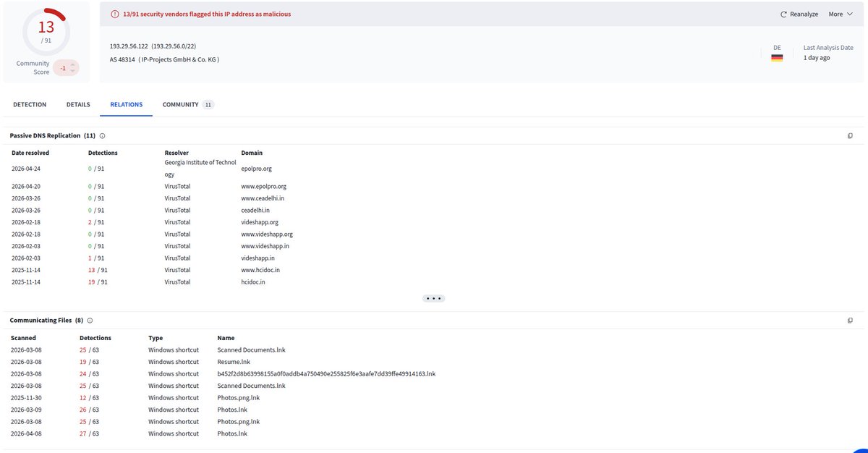The image size is (868, 453).
Task: Click the 2026-04-24 resolved date
Action: tap(26, 168)
